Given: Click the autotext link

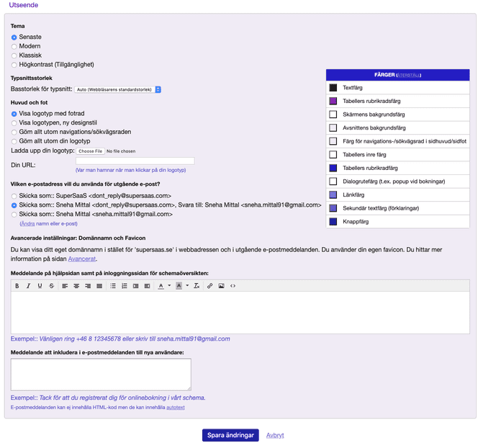Looking at the screenshot, I should (176, 407).
